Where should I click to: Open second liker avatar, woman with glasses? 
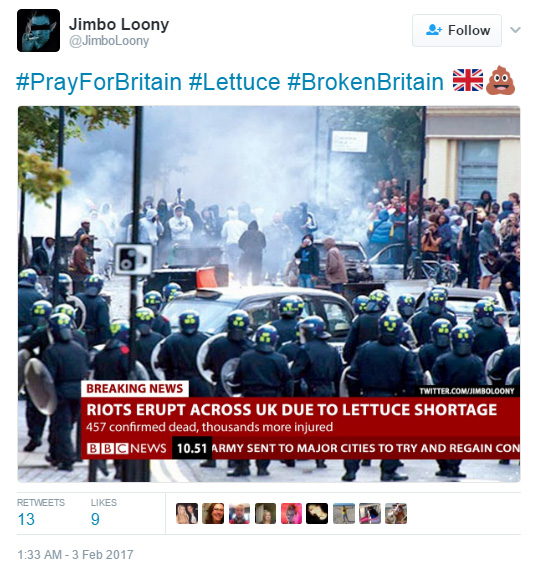coord(213,513)
